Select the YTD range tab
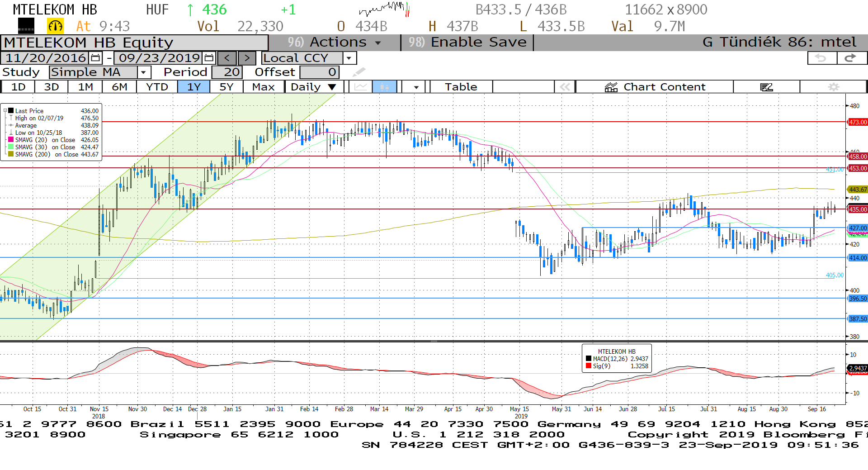Image resolution: width=868 pixels, height=470 pixels. (x=157, y=87)
